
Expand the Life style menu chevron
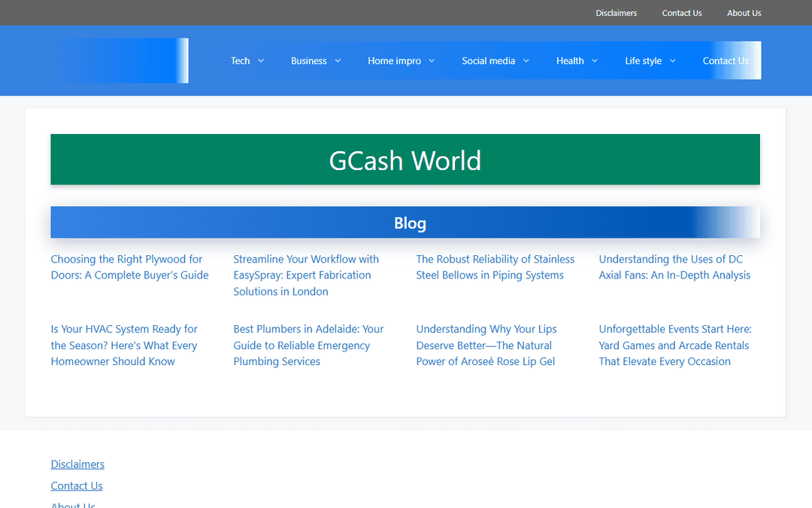click(673, 61)
